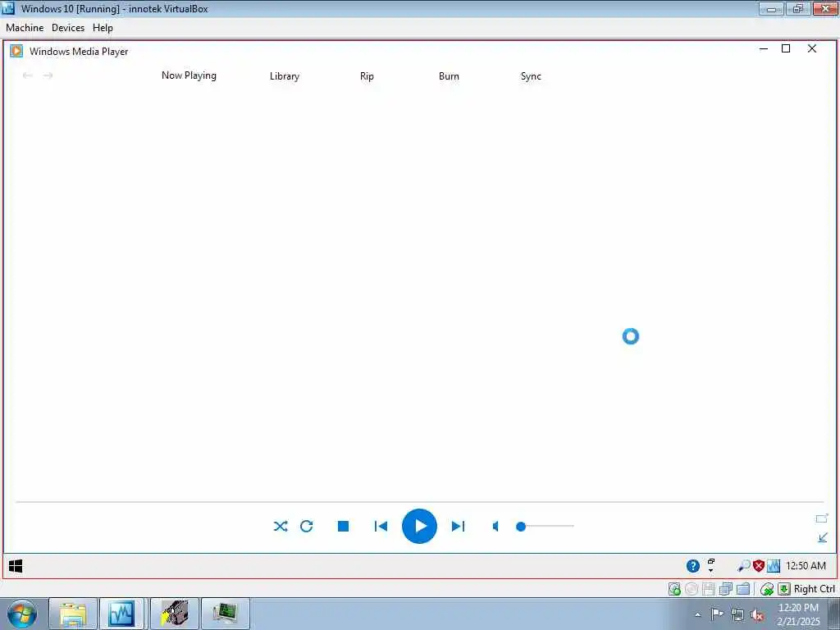This screenshot has width=840, height=630.
Task: Click the volume slider handle
Action: [x=521, y=527]
